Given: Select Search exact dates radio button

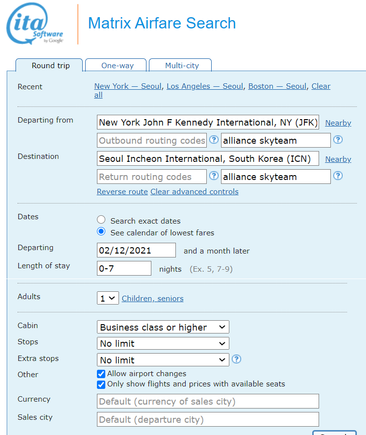Looking at the screenshot, I should tap(101, 220).
